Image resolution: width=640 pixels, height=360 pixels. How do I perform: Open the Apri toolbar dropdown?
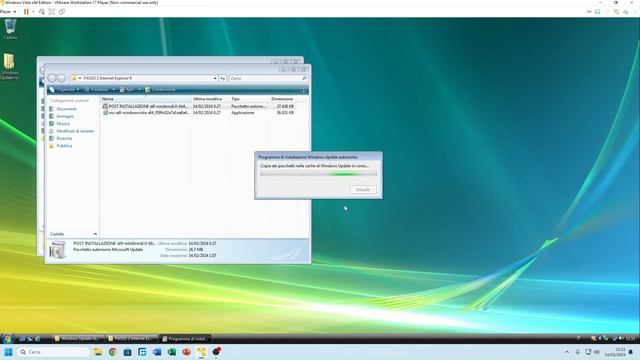[130, 90]
